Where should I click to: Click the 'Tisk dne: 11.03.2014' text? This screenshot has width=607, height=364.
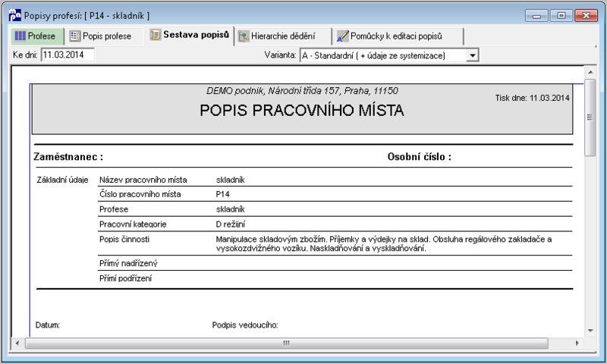click(532, 98)
